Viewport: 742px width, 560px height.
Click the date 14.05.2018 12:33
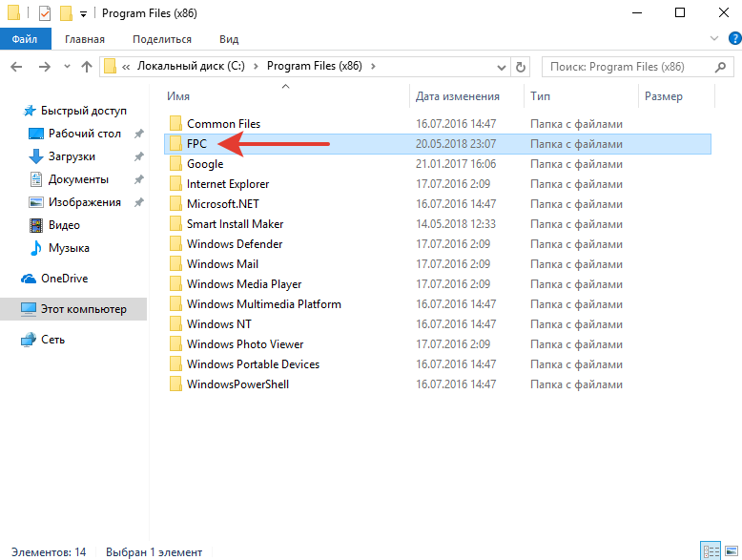[456, 224]
